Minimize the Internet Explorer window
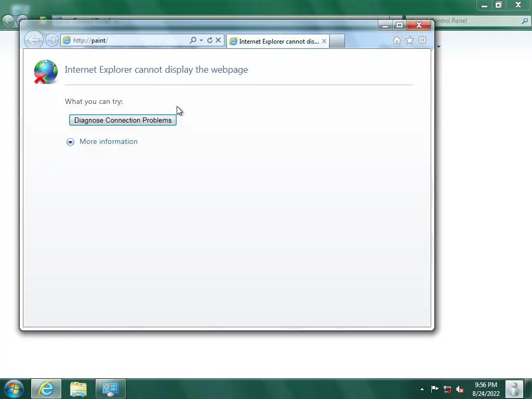The height and width of the screenshot is (399, 532). tap(385, 25)
